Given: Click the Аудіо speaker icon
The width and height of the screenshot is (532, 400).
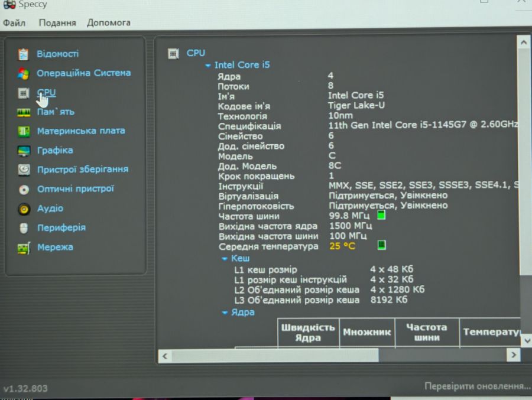Looking at the screenshot, I should coord(24,209).
